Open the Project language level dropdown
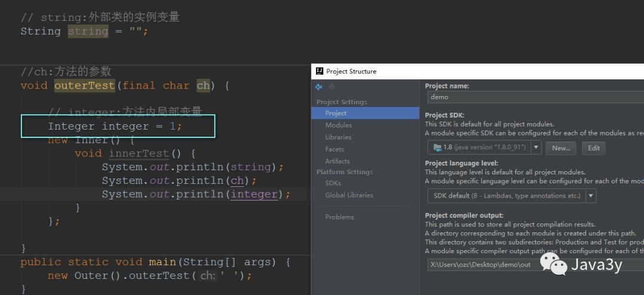The image size is (644, 295). click(x=512, y=196)
